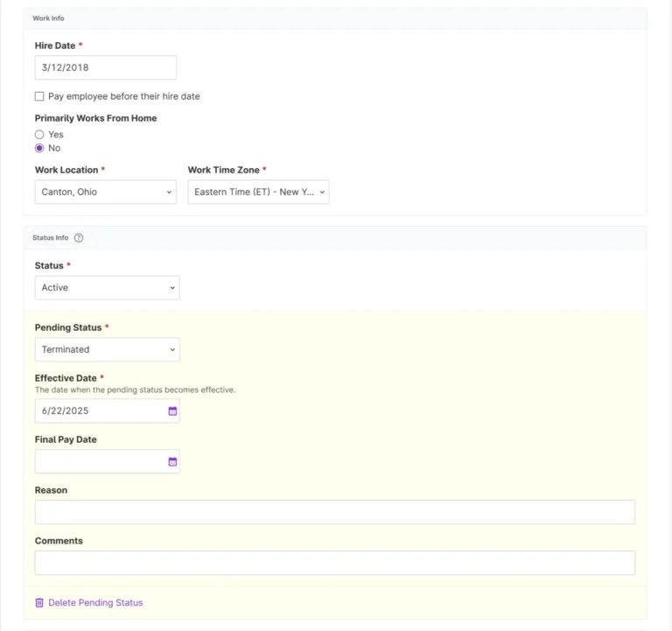Click the Primarily Works From Home label
The image size is (672, 631).
[96, 118]
